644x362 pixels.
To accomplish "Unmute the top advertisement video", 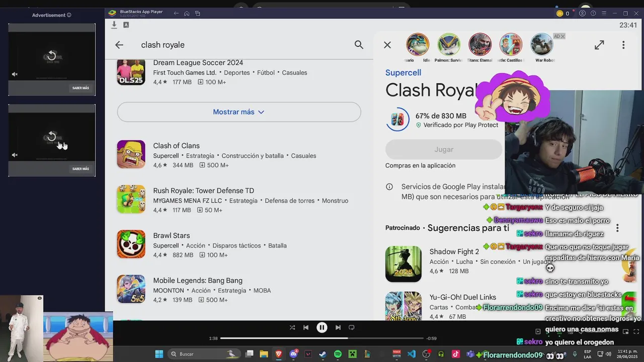I will click(x=15, y=74).
